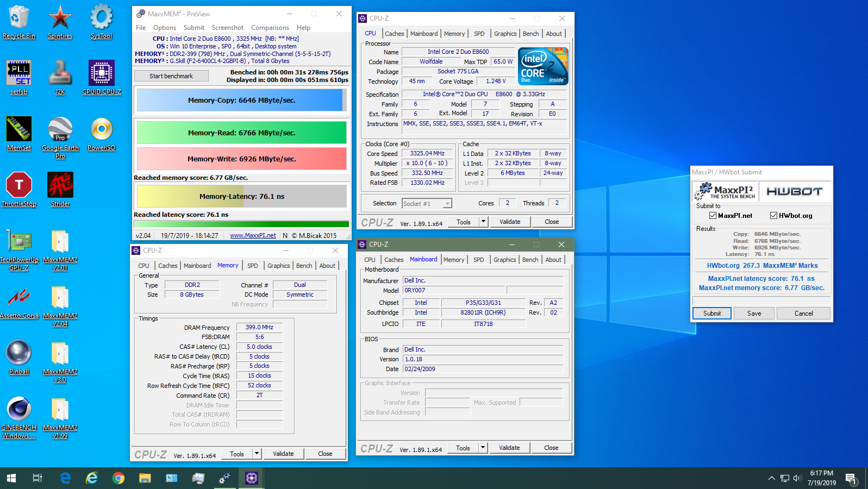Click Cancel in HWbot Submit dialog
This screenshot has width=868, height=489.
804,314
